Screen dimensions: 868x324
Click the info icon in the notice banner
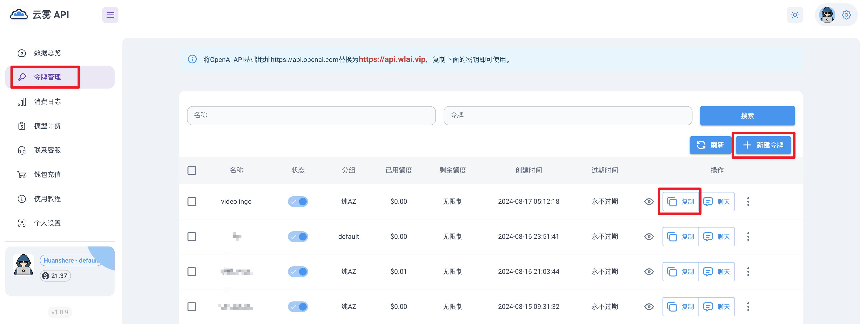pyautogui.click(x=192, y=59)
